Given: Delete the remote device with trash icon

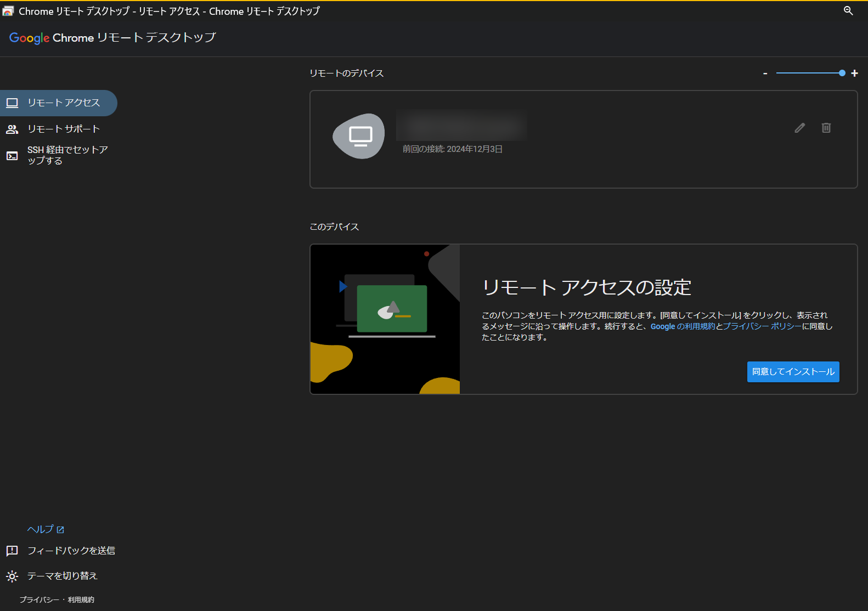Looking at the screenshot, I should tap(826, 128).
